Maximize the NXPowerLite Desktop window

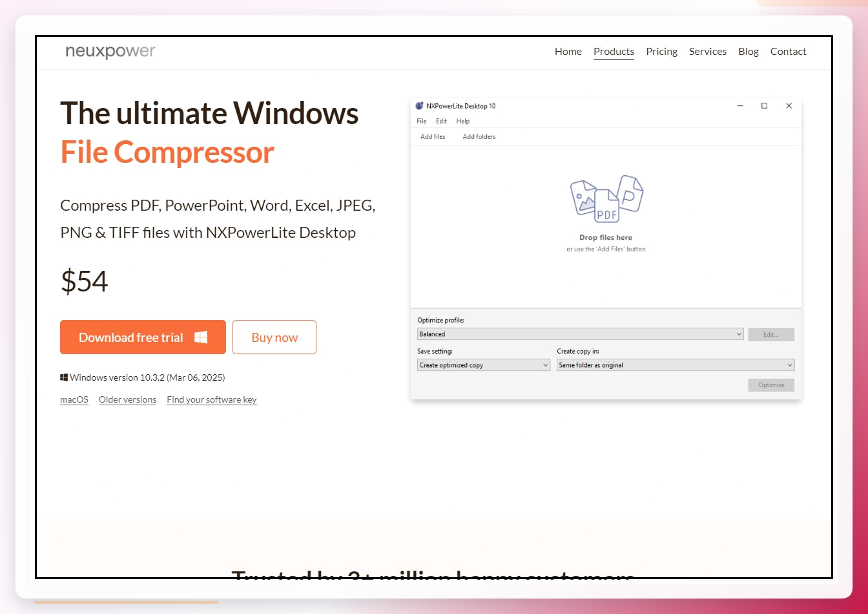coord(765,106)
